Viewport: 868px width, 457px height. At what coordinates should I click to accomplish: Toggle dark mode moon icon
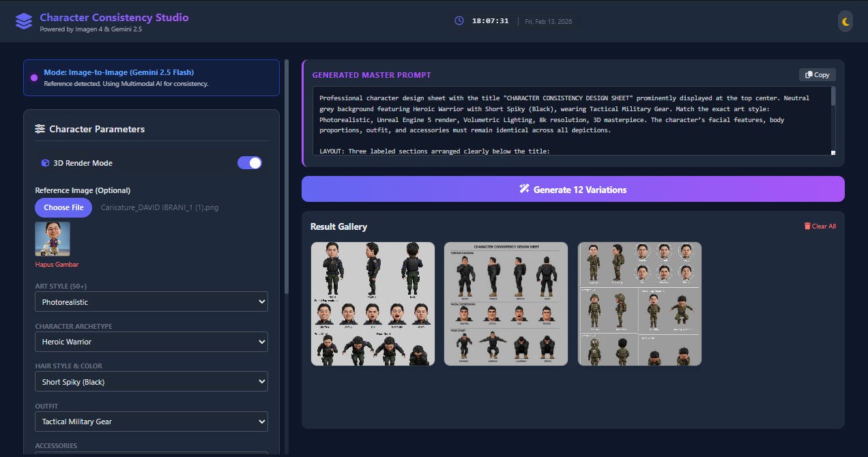click(845, 22)
